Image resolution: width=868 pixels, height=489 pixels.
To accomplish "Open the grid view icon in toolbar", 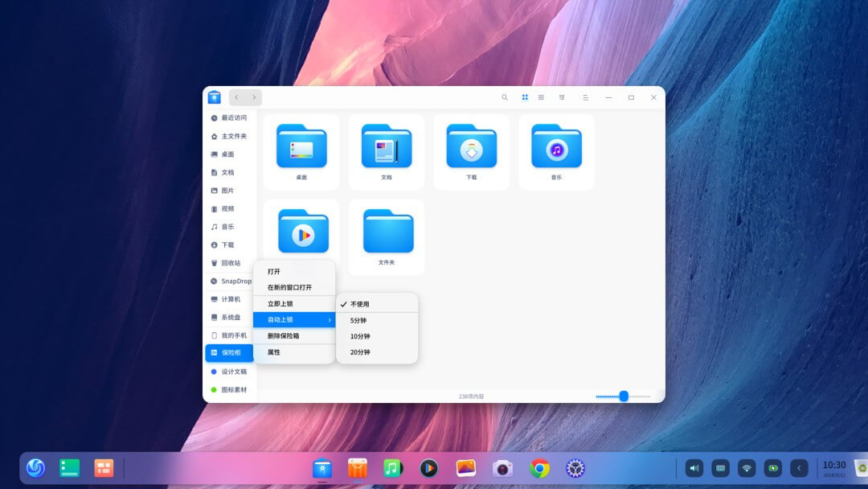I will click(x=524, y=97).
